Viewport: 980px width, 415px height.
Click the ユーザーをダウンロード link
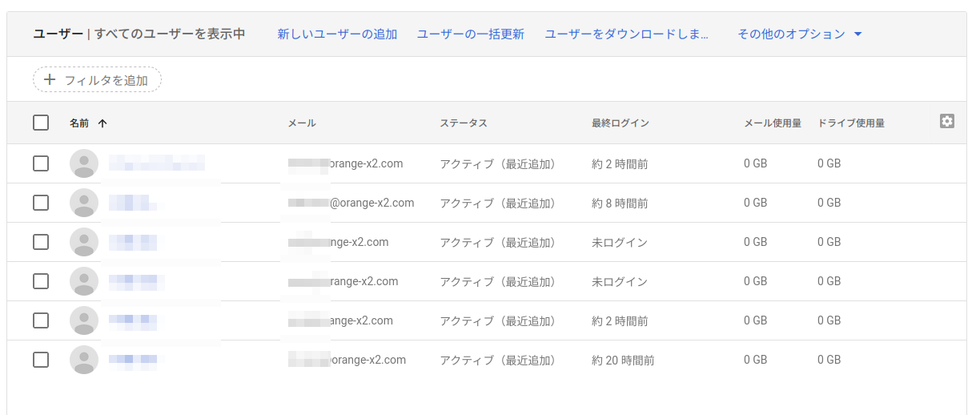(626, 34)
